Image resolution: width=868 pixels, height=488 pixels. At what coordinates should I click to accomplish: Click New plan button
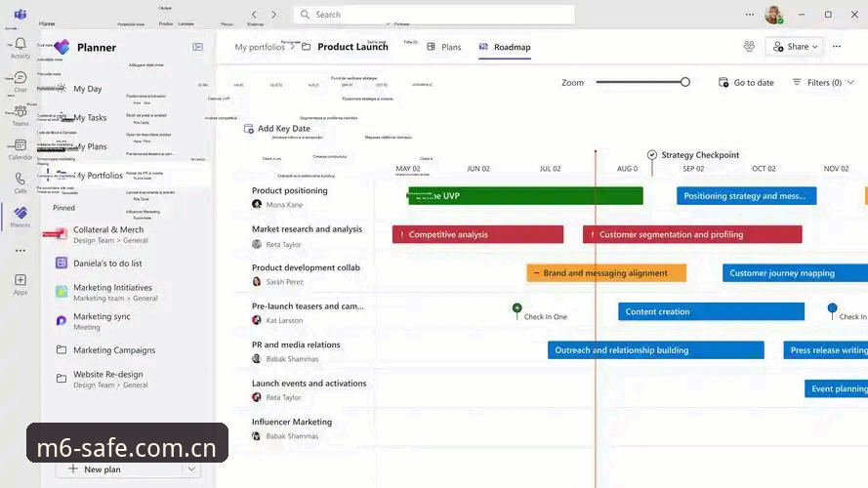click(x=96, y=469)
